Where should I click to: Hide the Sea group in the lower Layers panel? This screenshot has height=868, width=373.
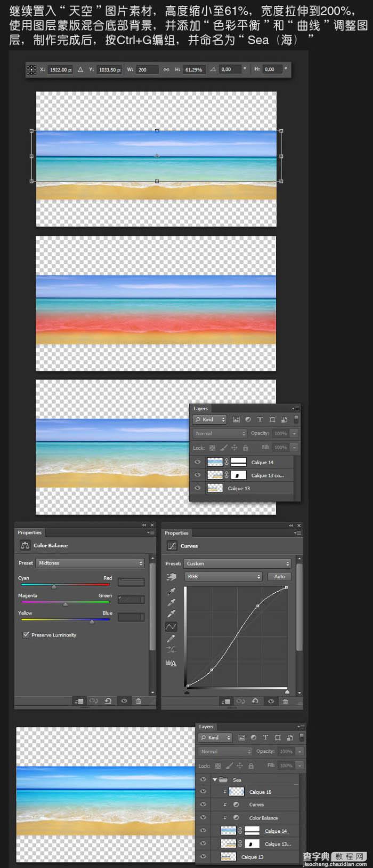click(x=203, y=779)
